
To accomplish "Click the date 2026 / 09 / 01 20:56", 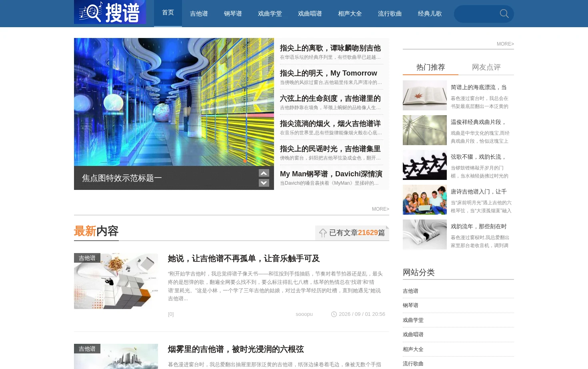I will click(362, 314).
